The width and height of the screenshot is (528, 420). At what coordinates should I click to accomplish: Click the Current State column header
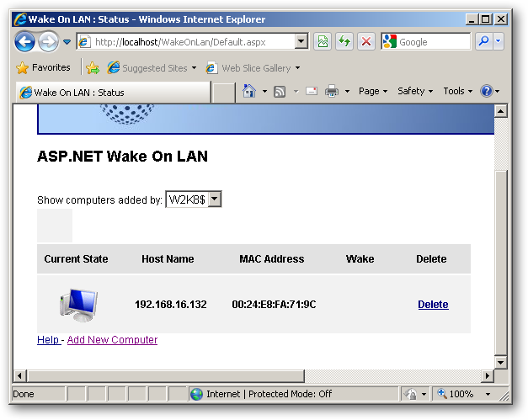[76, 258]
